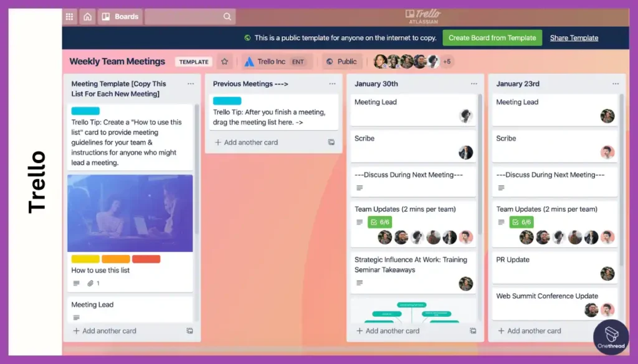Click avatar on PR Update card
Viewport: 638px width, 364px height.
point(607,274)
